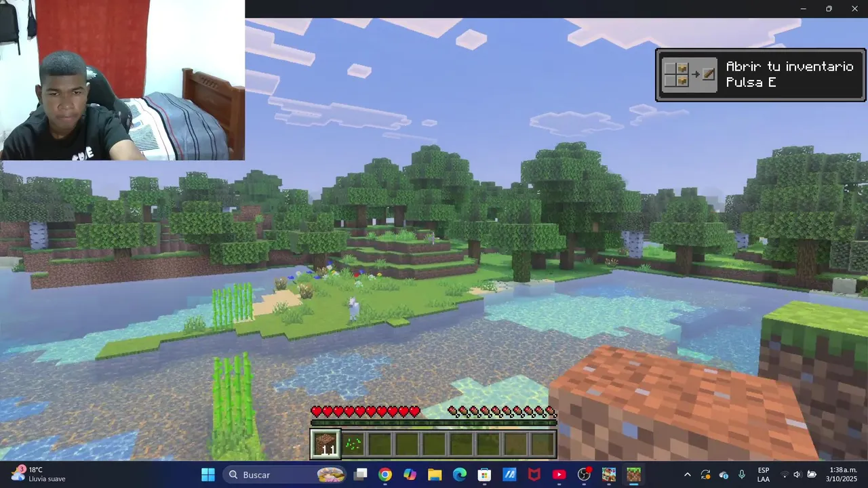The height and width of the screenshot is (488, 868).
Task: Open the weather widget showing 18°C
Action: (x=38, y=474)
